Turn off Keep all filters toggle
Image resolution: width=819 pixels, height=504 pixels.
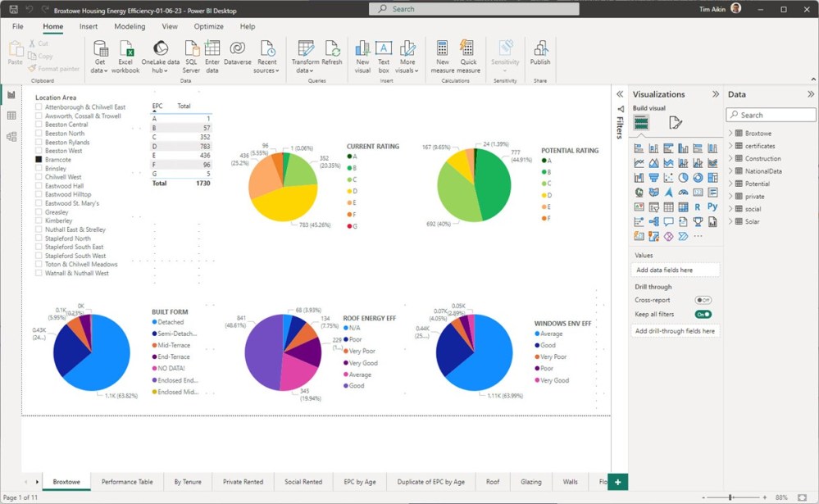tap(703, 315)
